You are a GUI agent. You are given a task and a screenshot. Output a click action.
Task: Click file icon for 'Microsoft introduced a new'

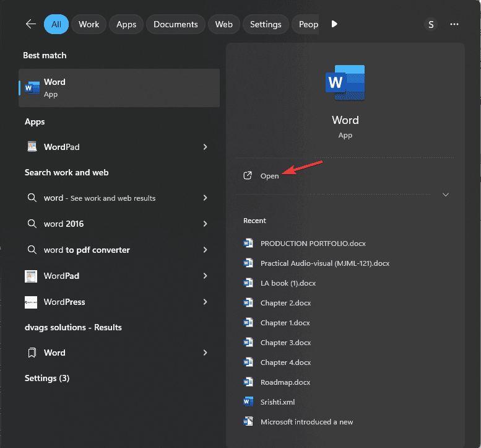coord(248,421)
